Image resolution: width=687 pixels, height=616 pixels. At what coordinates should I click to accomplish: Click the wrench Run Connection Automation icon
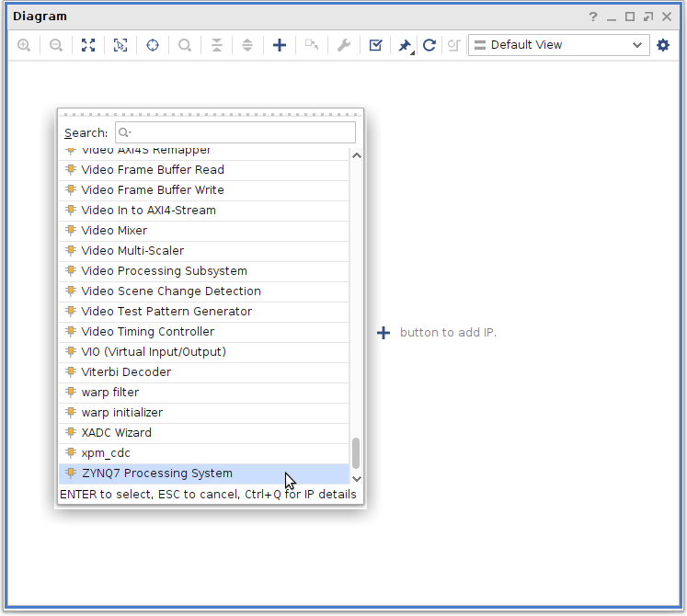pyautogui.click(x=344, y=45)
